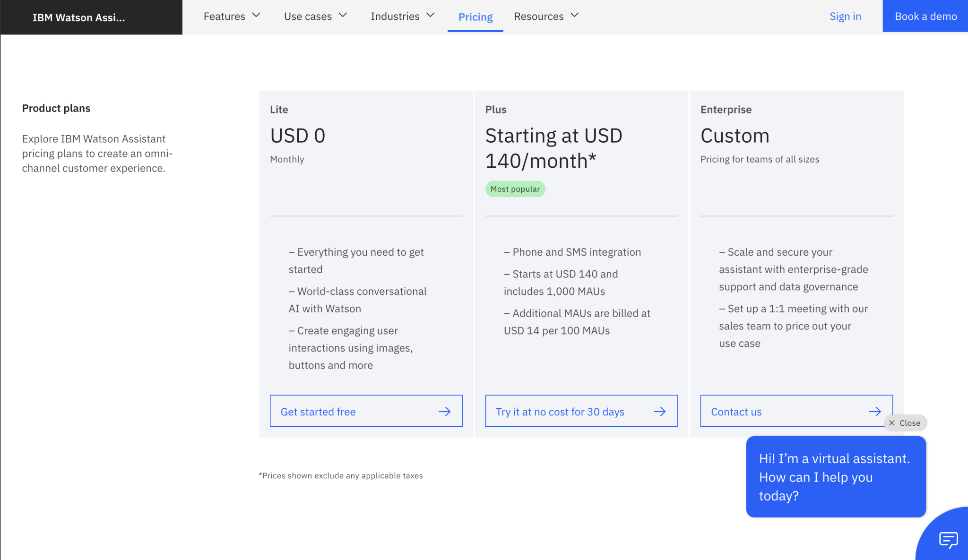Expand the Use cases dropdown chevron

tap(343, 16)
